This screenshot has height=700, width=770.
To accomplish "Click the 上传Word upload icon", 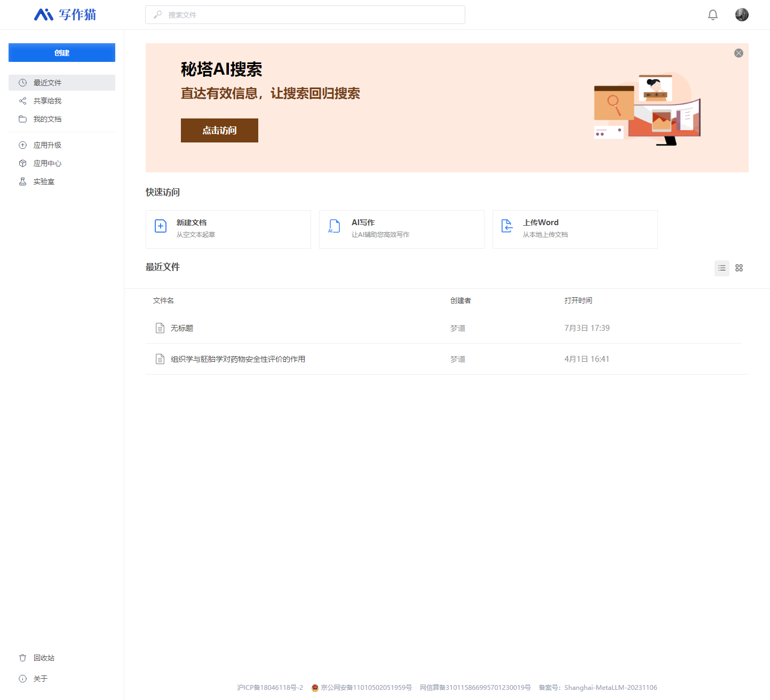I will (507, 226).
